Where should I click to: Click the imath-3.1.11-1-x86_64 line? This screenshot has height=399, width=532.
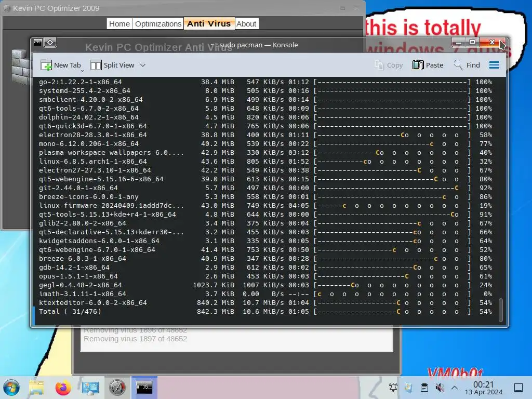[x=265, y=294]
